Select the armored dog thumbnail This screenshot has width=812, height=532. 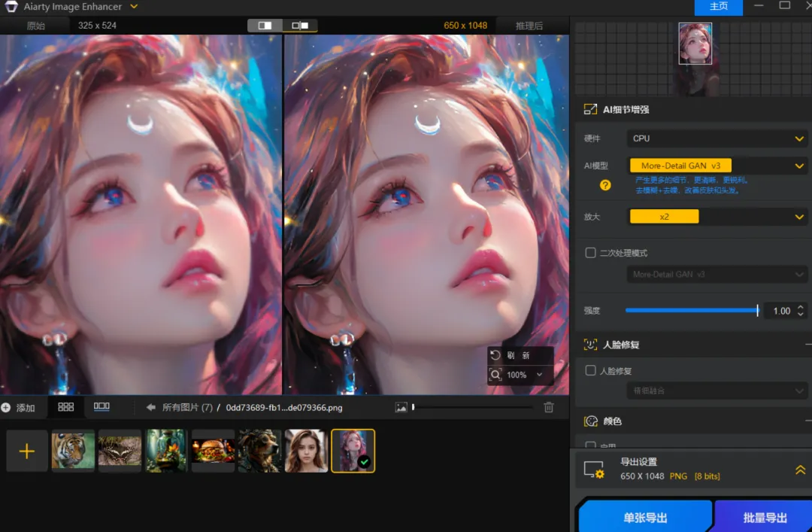(259, 451)
